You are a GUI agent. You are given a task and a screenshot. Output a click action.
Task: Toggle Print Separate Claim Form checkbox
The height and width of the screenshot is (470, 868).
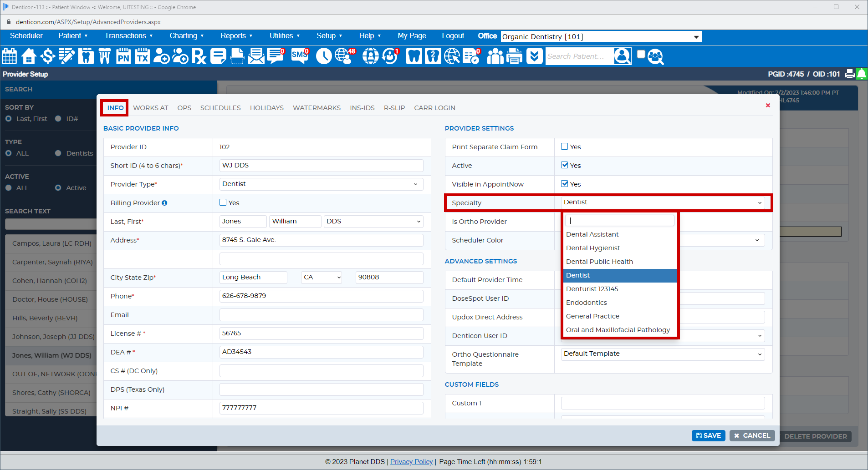(565, 147)
